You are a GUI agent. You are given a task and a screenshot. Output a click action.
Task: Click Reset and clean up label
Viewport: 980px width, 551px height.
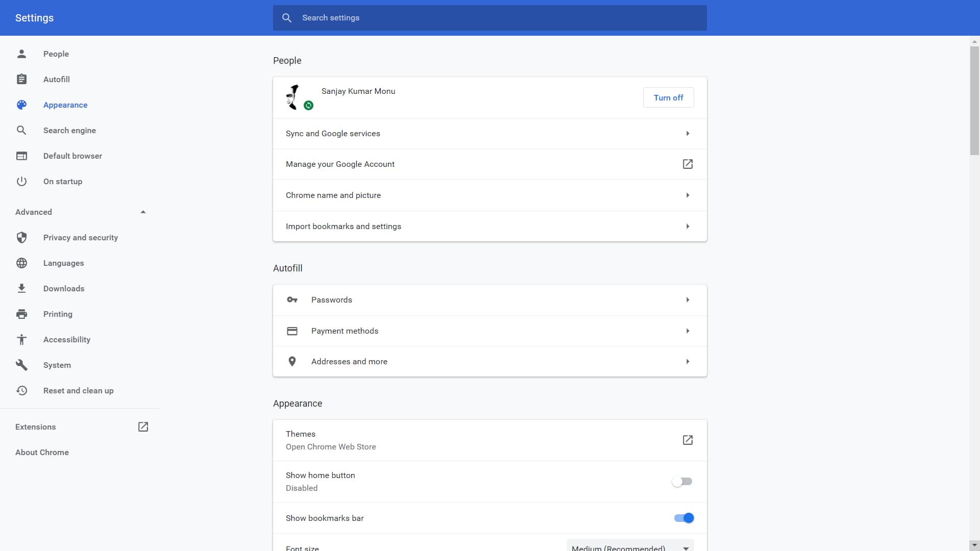point(79,390)
